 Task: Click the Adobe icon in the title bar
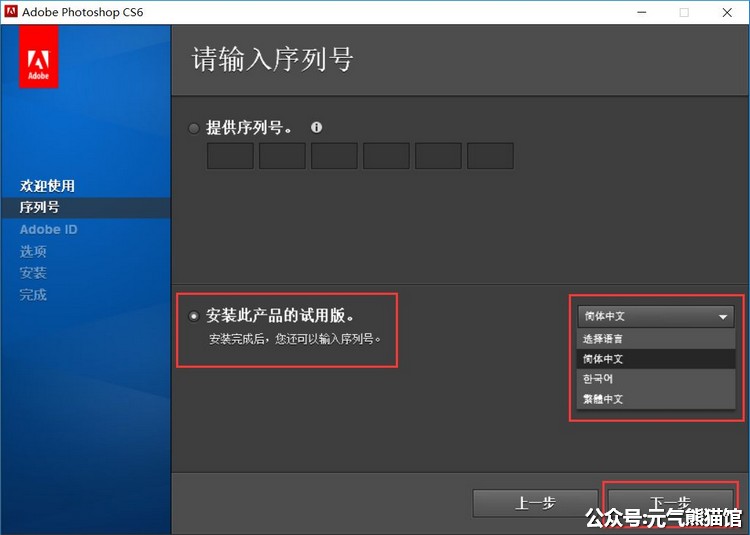pyautogui.click(x=12, y=12)
